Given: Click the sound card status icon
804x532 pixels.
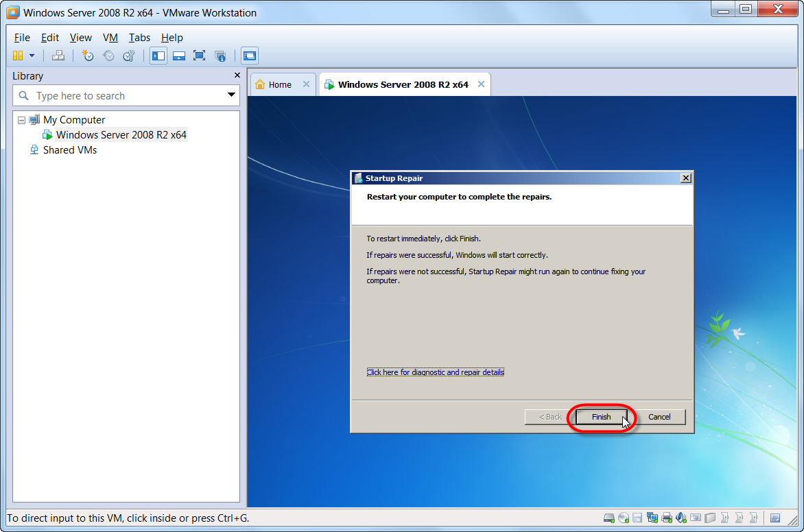Looking at the screenshot, I should point(681,518).
